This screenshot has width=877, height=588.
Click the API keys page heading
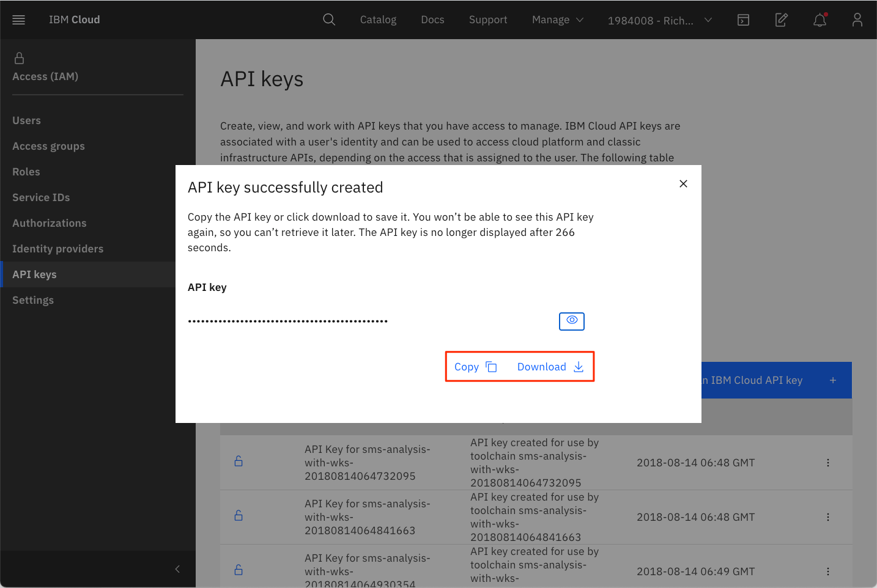click(x=262, y=79)
